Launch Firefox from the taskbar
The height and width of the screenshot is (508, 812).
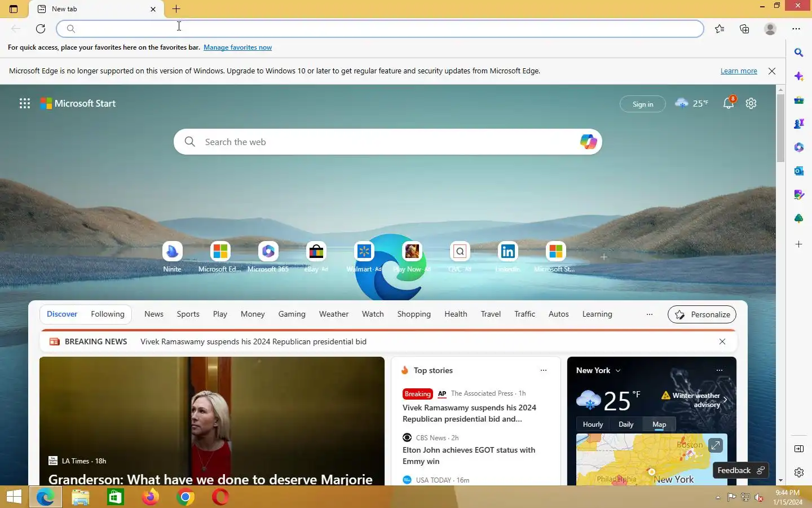point(150,497)
